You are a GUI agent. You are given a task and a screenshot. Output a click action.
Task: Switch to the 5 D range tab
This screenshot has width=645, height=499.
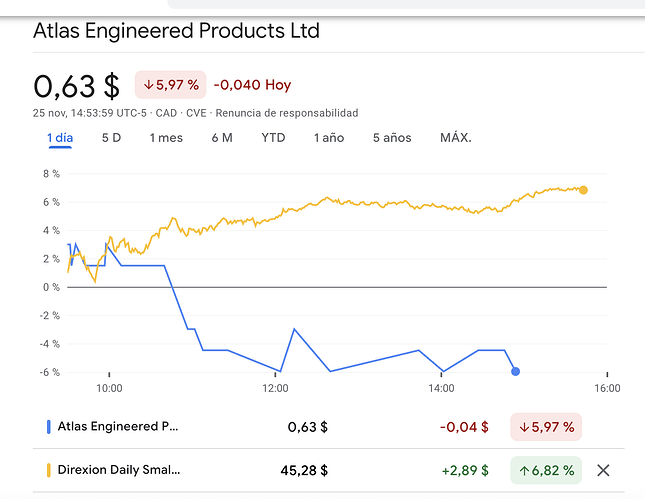pyautogui.click(x=111, y=137)
